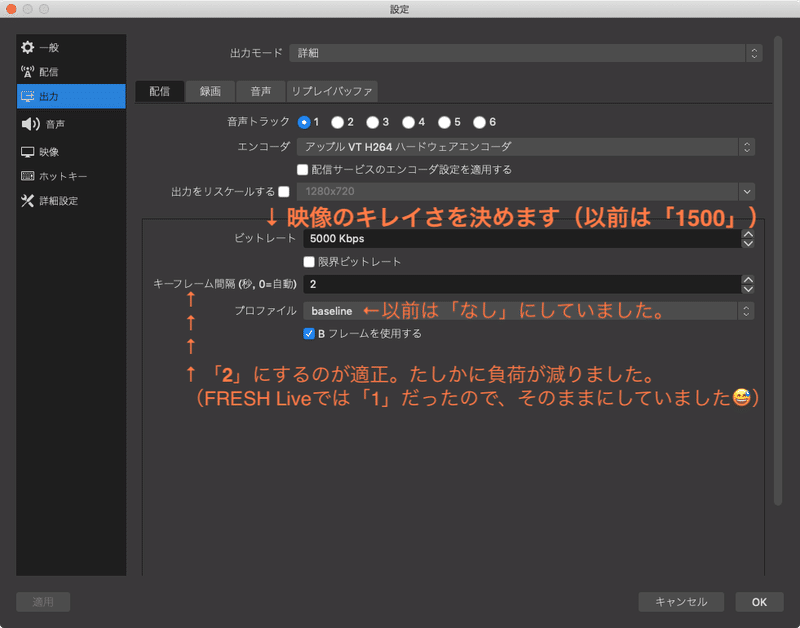Switch to the 録画 recording tab
The image size is (800, 628).
pos(210,91)
